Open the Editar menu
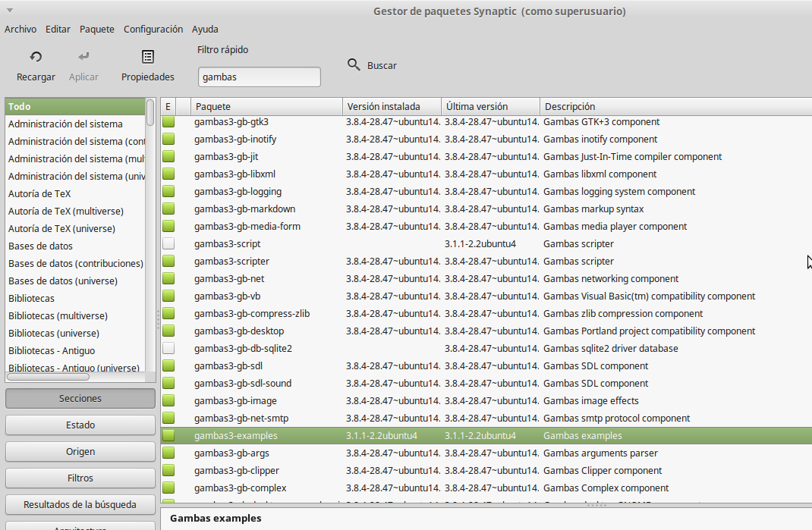The height and width of the screenshot is (530, 812). tap(58, 29)
